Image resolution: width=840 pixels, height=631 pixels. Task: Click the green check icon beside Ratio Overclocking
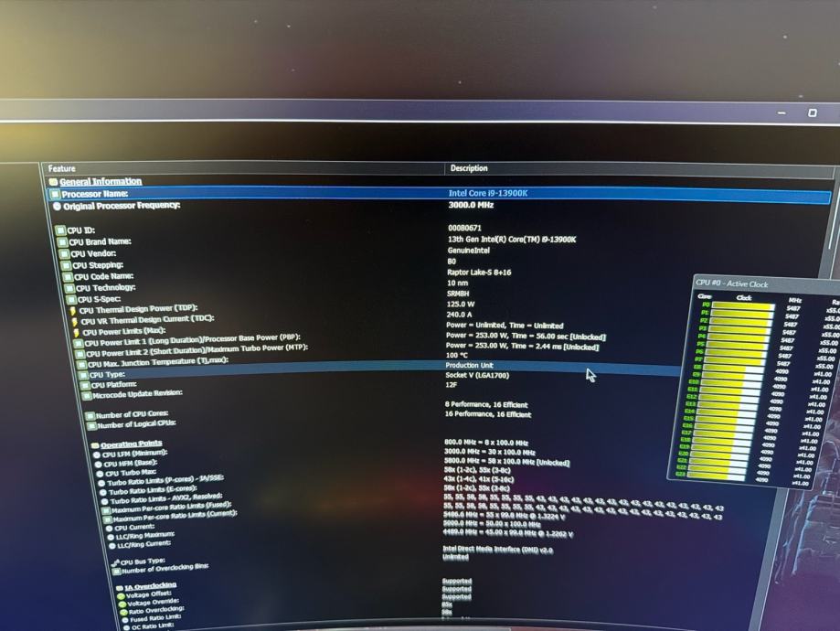123,612
